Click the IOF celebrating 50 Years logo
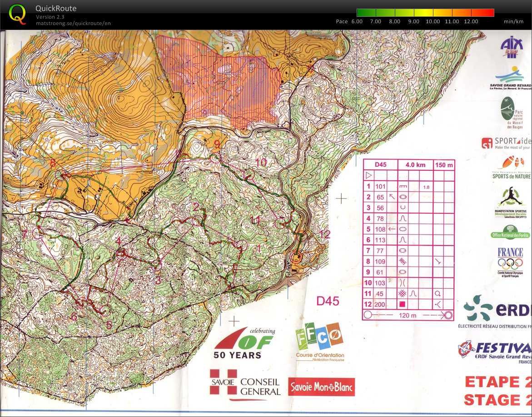Image resolution: width=532 pixels, height=417 pixels. tap(244, 343)
